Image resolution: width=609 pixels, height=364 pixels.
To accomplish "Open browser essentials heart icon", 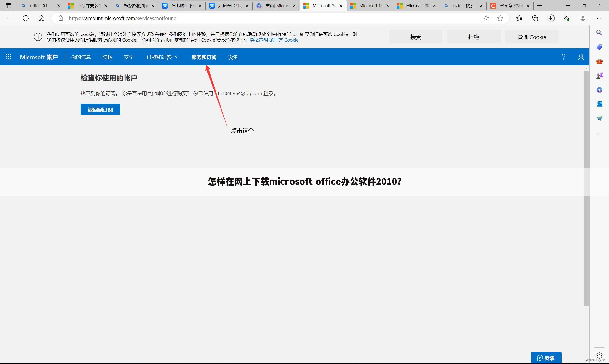I will pyautogui.click(x=566, y=18).
